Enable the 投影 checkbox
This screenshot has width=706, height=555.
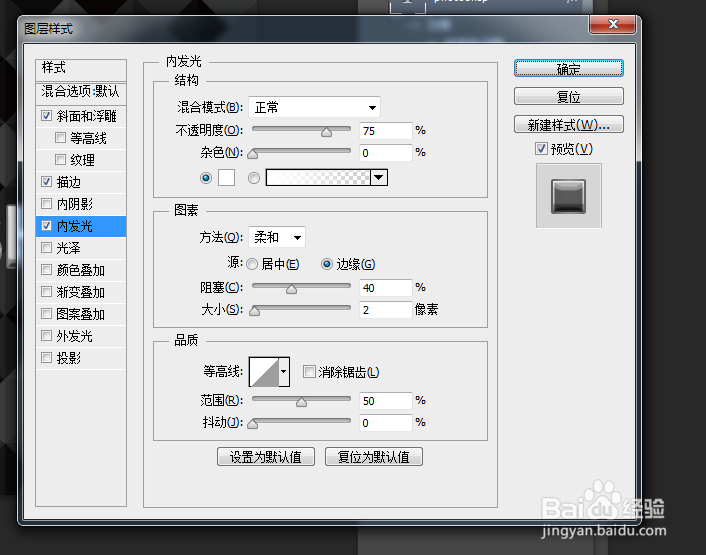click(x=46, y=358)
